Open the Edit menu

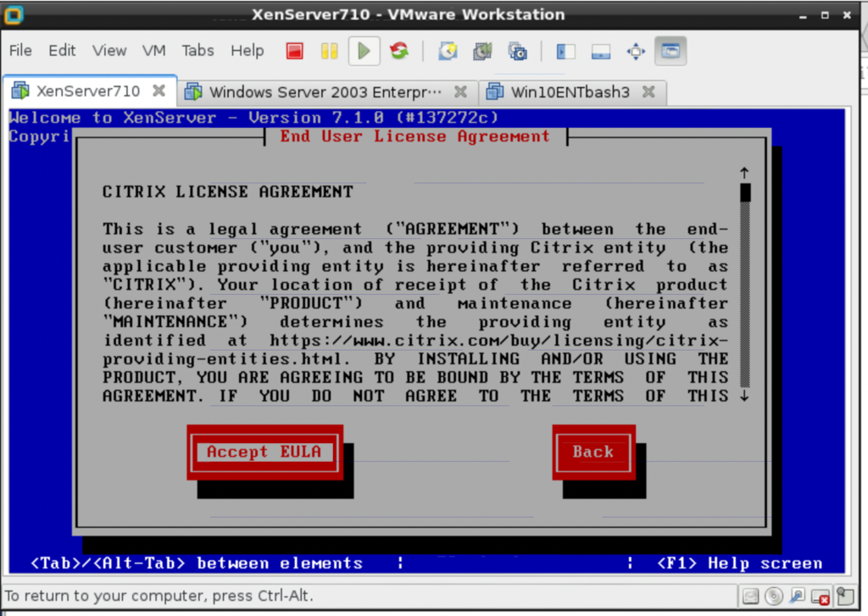click(x=62, y=50)
